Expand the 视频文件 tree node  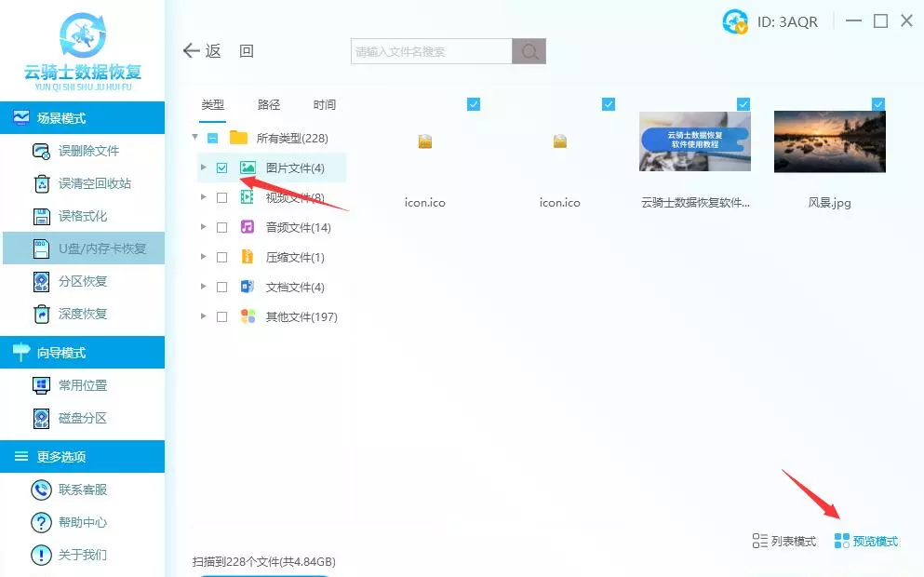pyautogui.click(x=203, y=197)
